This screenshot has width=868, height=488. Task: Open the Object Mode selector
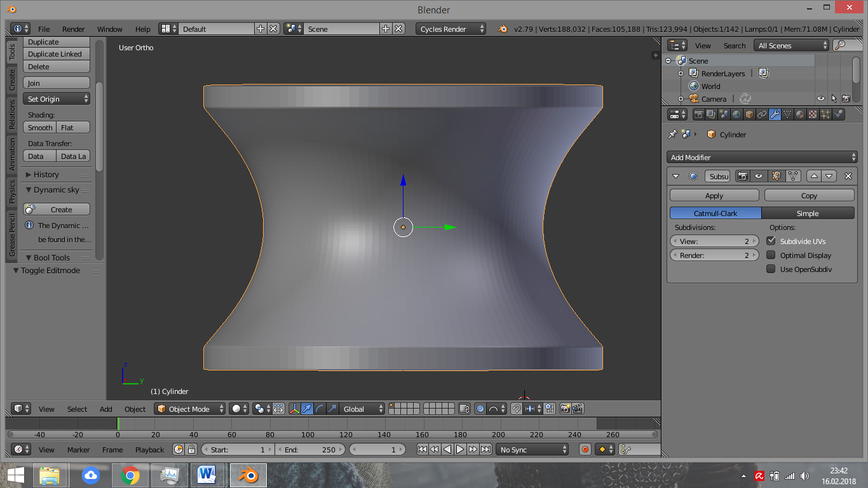point(190,409)
